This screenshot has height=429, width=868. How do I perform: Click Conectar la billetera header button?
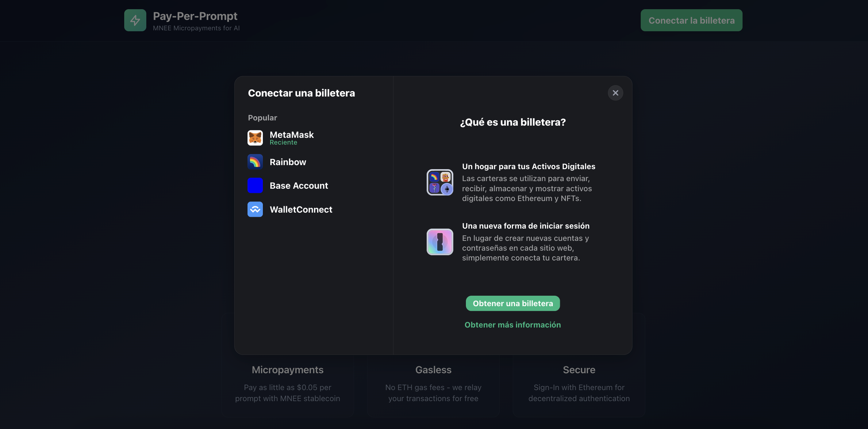pyautogui.click(x=691, y=21)
